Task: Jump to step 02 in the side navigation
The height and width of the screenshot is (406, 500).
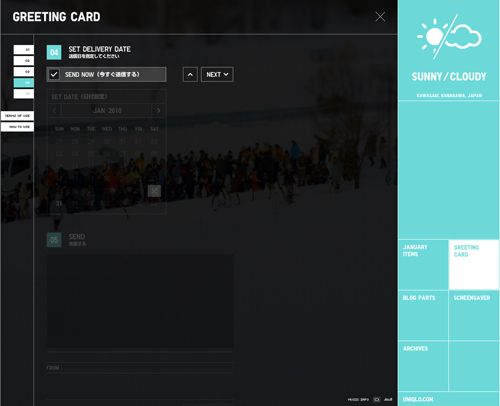Action: (24, 60)
